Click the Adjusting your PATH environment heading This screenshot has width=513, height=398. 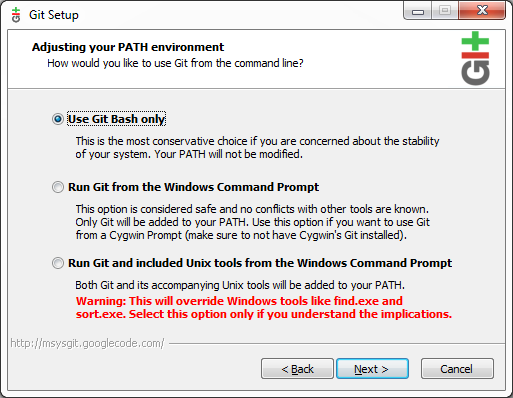[x=128, y=47]
